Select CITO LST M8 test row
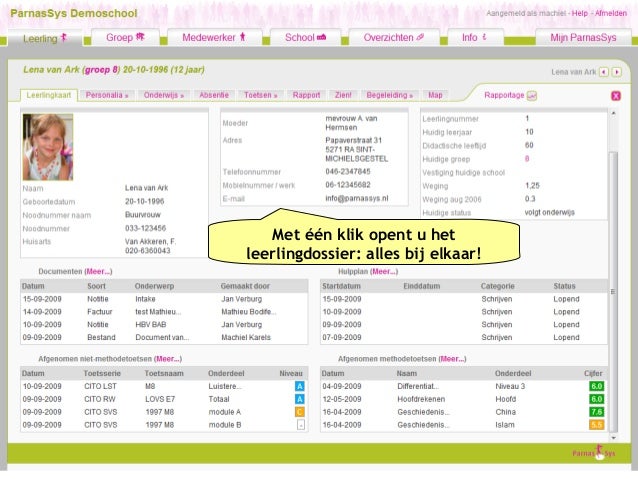 coord(164,386)
